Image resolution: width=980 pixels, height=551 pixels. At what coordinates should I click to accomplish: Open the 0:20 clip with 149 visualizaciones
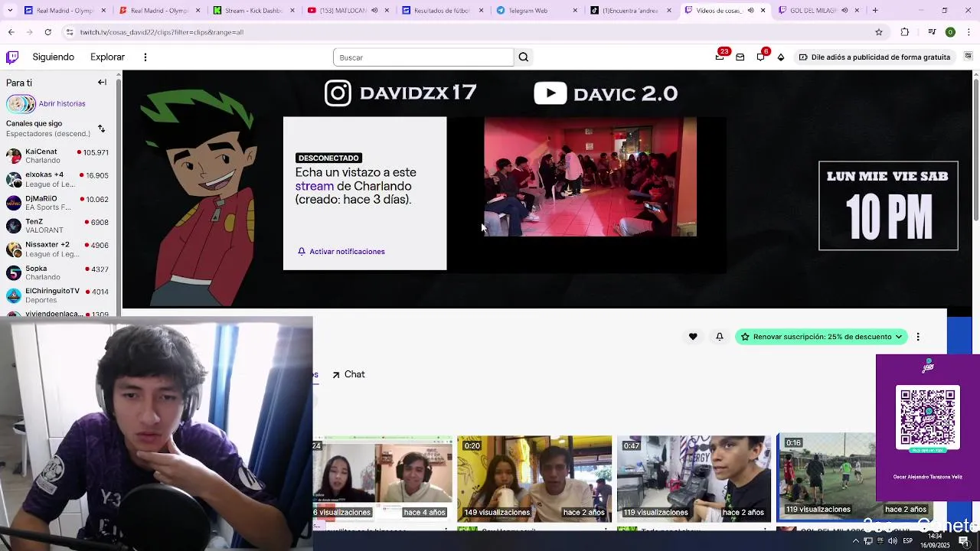pos(534,479)
